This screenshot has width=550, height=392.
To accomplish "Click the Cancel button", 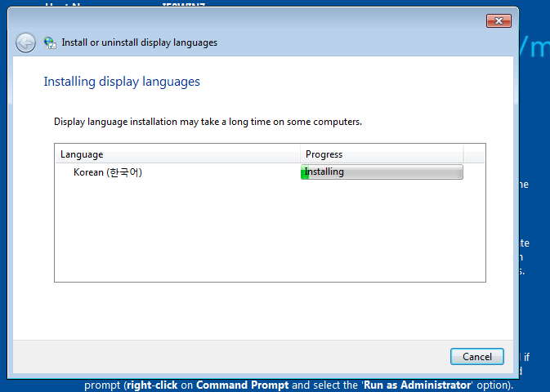I will 477,357.
